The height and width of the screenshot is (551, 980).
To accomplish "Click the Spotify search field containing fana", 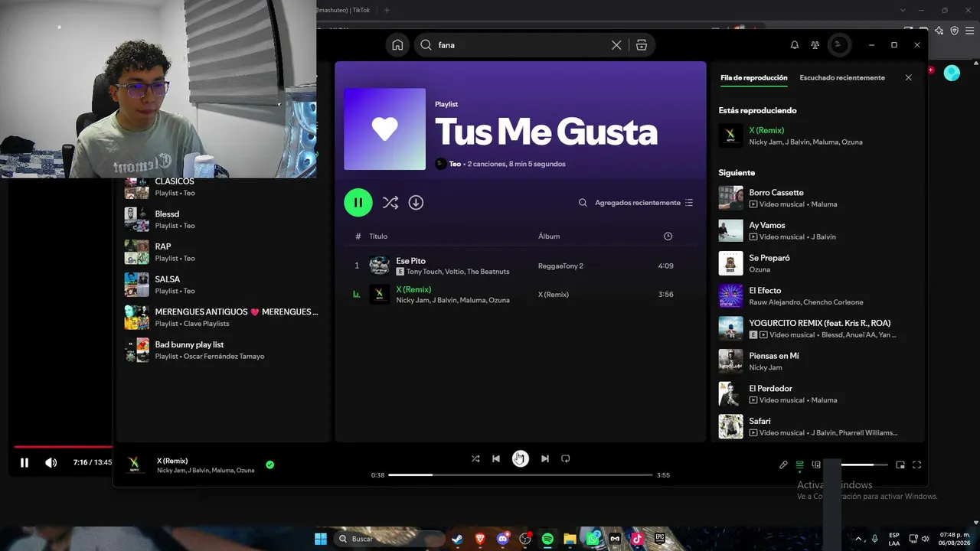I will tap(521, 45).
